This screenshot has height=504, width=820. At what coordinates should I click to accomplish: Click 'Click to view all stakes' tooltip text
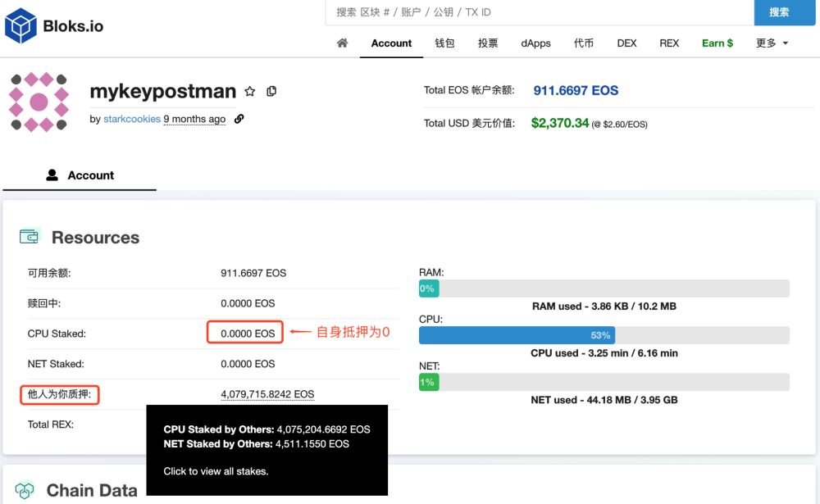pos(216,471)
